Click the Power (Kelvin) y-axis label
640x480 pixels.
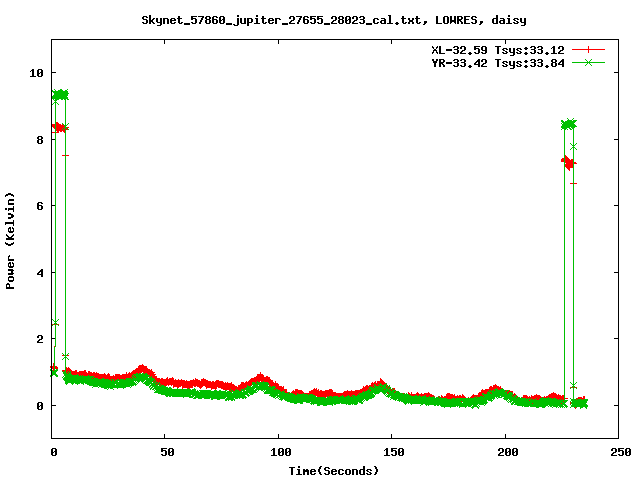pyautogui.click(x=10, y=241)
